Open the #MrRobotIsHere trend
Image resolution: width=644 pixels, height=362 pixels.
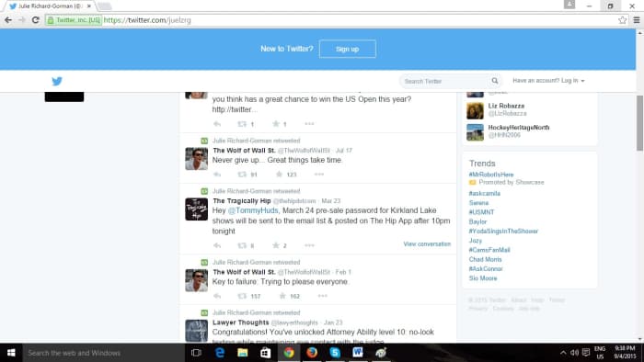point(491,175)
